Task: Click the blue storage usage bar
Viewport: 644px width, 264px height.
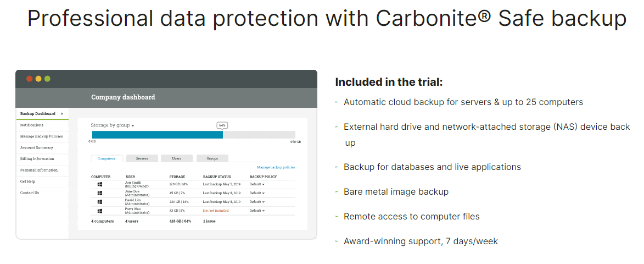Action: pos(158,134)
